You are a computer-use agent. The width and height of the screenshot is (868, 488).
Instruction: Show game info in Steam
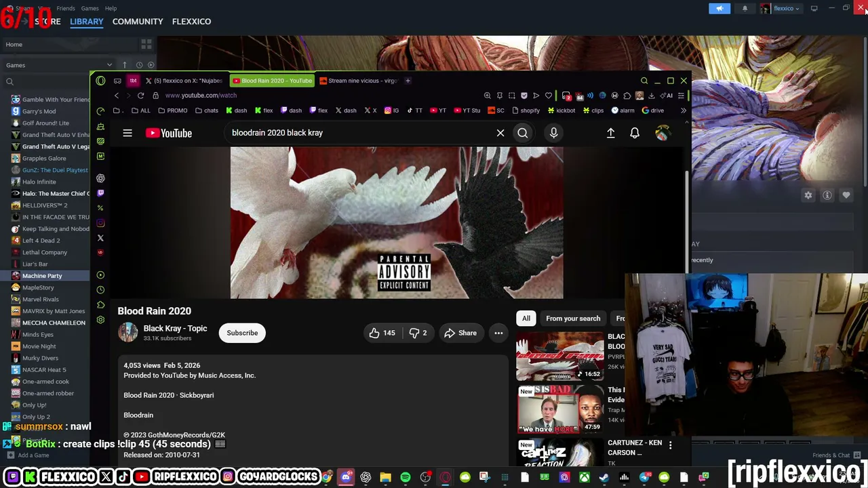[x=827, y=195]
